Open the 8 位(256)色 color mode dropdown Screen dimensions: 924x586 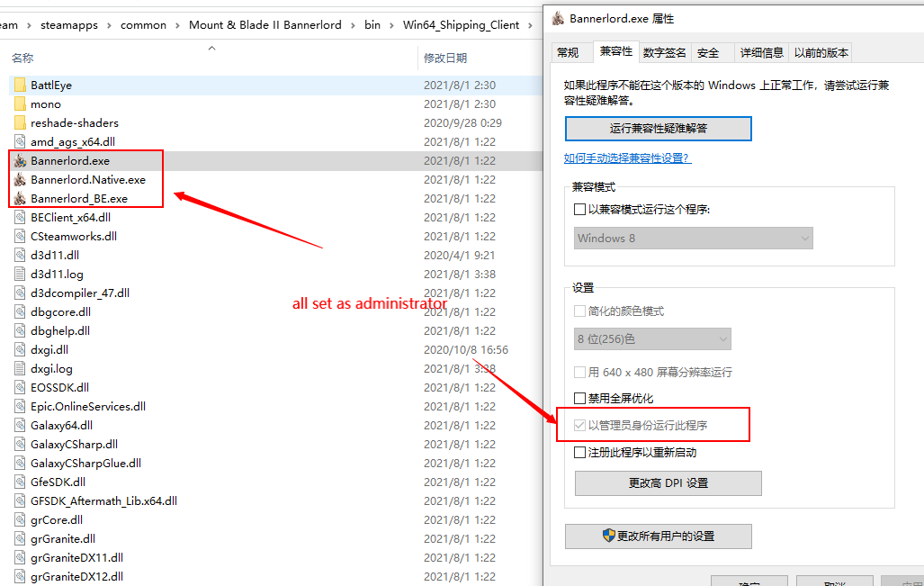[x=652, y=339]
